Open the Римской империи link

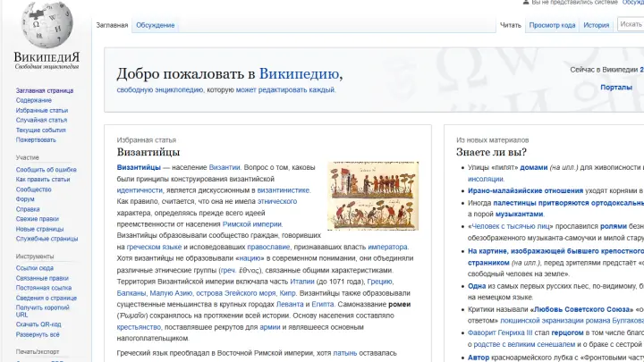pyautogui.click(x=251, y=224)
